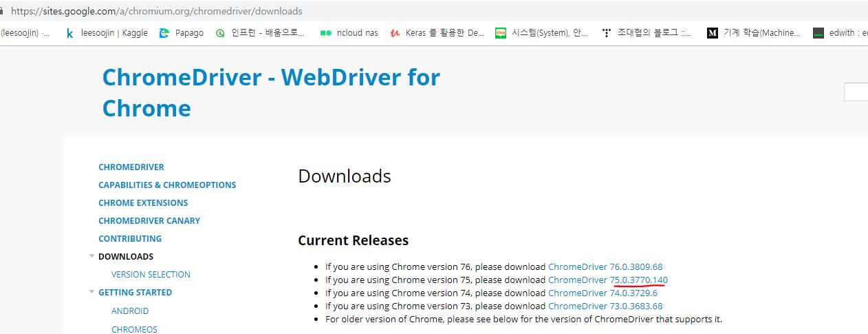The image size is (868, 334).
Task: Open the 기계 학습(Machine bookmark
Action: point(754,32)
